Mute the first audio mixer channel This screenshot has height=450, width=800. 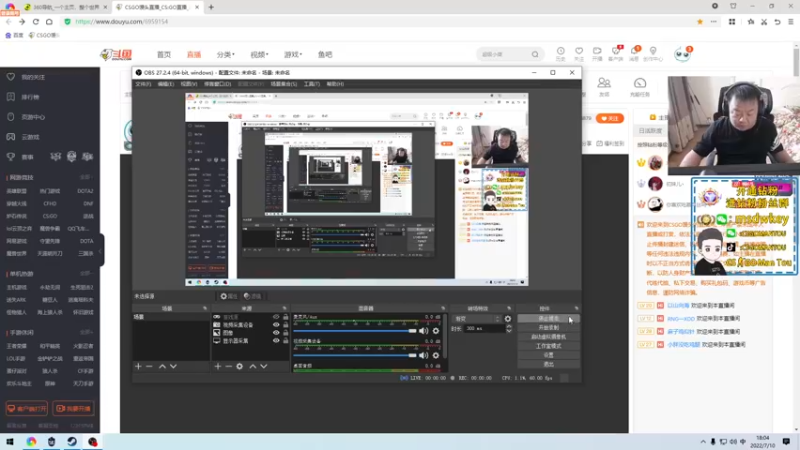point(423,331)
